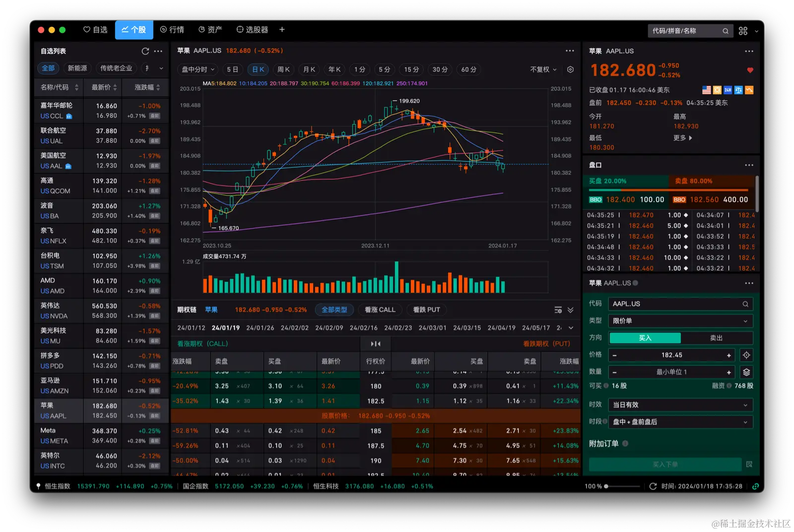
Task: Sort watchlist by 涨跌幅 column
Action: click(147, 87)
